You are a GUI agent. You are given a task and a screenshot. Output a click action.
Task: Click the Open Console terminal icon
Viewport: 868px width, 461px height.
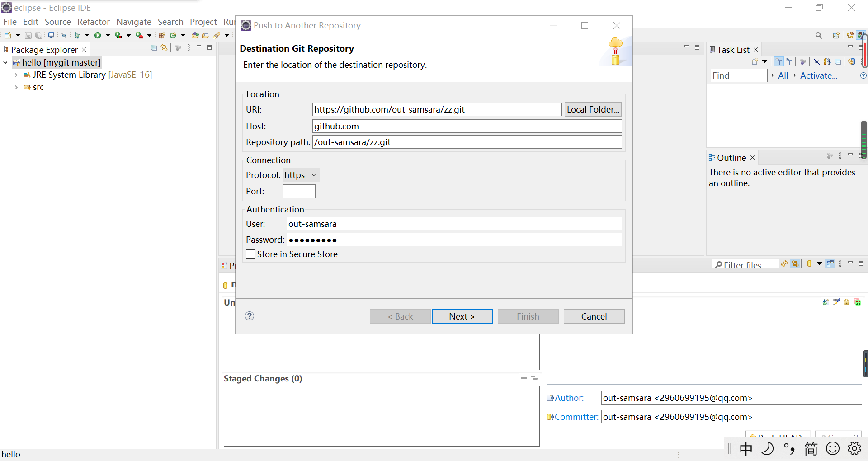[52, 35]
